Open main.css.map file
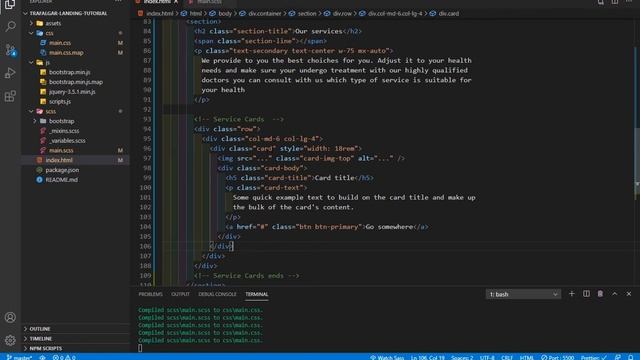The image size is (640, 360). (66, 53)
